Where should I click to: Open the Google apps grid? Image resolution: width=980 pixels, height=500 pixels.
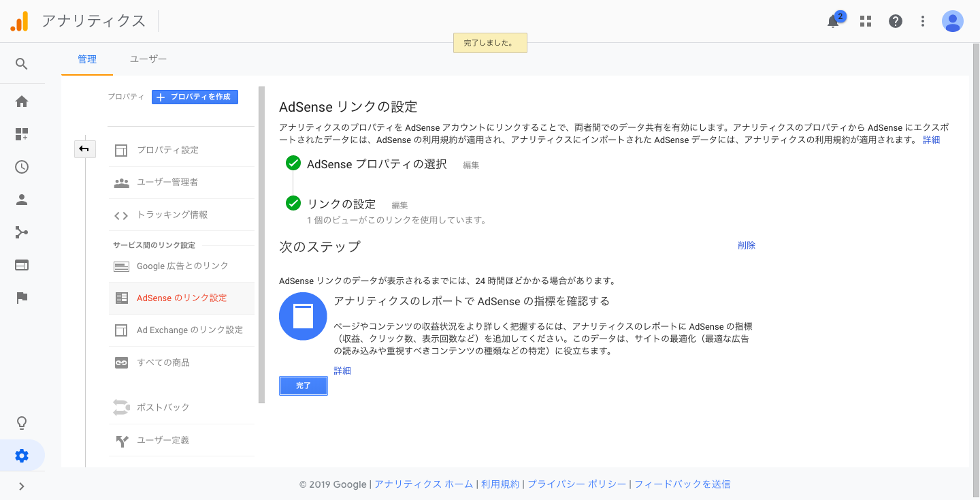click(866, 21)
